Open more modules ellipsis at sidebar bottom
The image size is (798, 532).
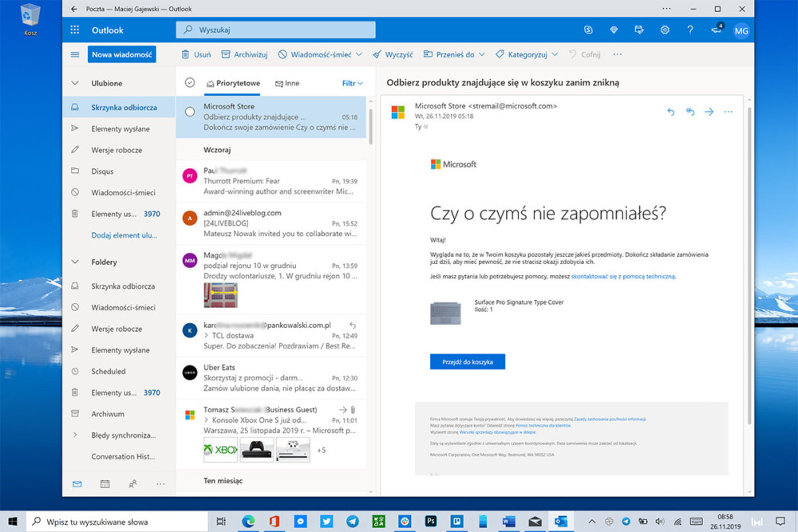point(160,483)
